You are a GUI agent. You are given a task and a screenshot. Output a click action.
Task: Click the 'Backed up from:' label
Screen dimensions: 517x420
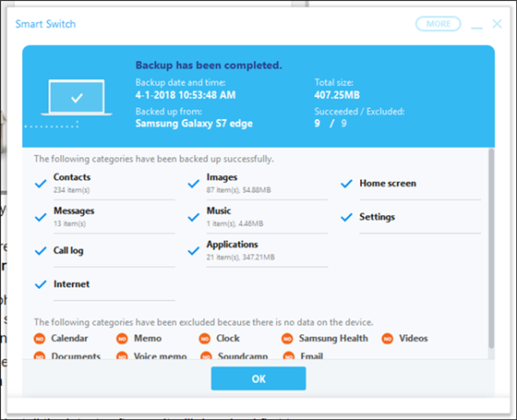coord(168,112)
